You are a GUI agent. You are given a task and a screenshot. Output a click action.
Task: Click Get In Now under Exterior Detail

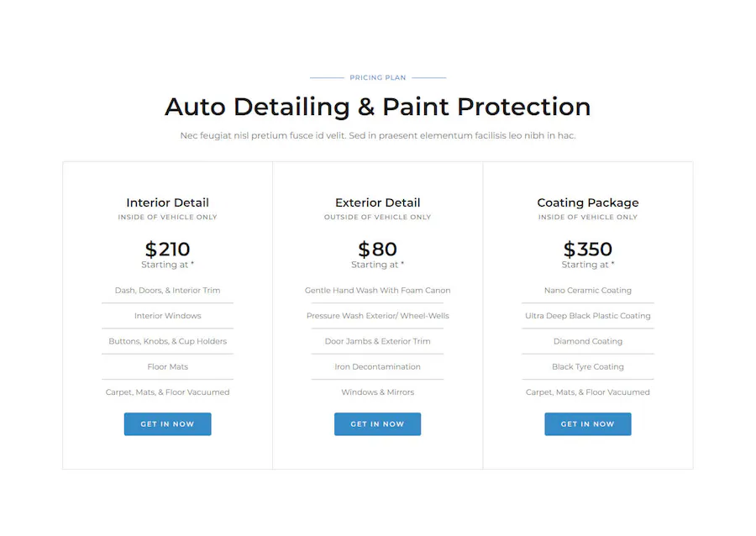377,423
